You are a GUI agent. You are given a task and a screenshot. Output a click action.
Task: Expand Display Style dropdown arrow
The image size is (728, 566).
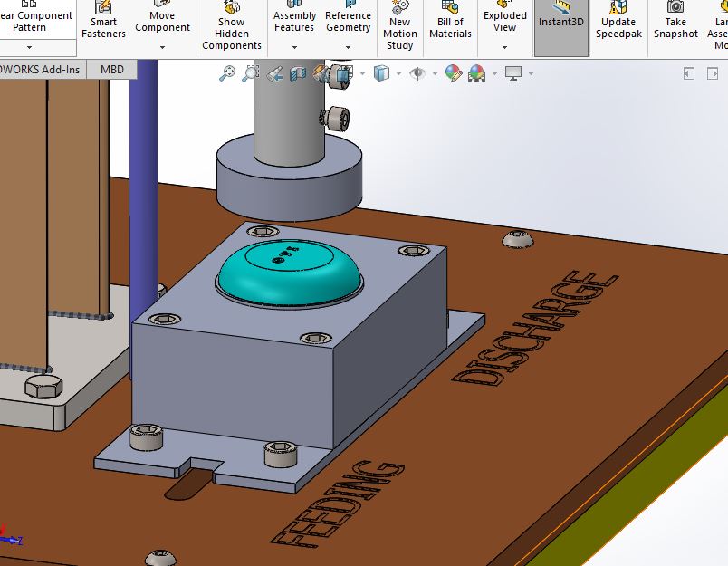(398, 73)
